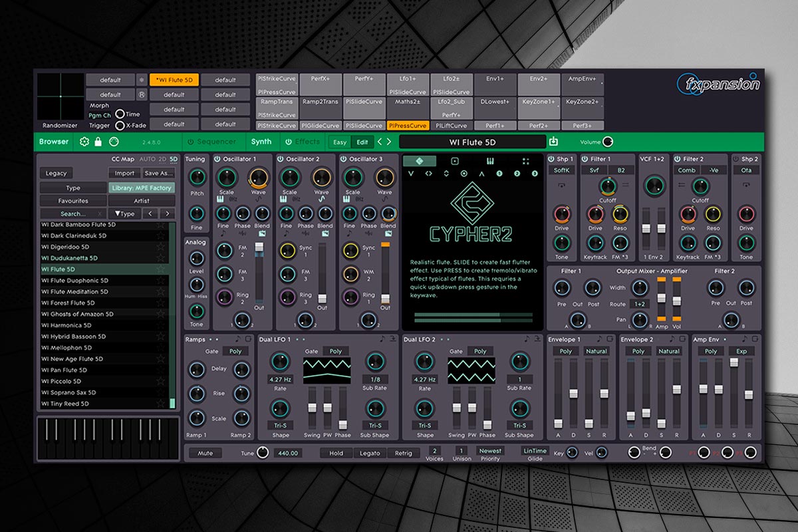Open the Sequencer tab

pyautogui.click(x=217, y=142)
